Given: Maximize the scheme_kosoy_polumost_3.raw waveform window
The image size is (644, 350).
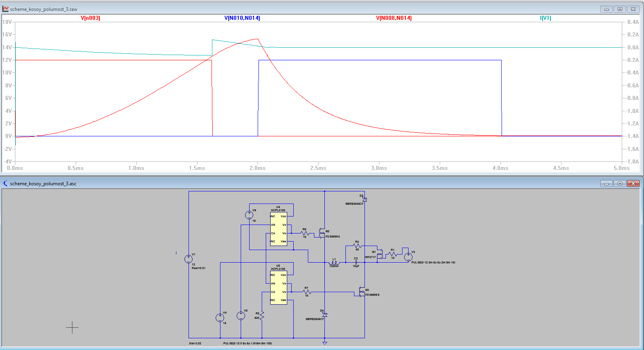Looking at the screenshot, I should [x=620, y=9].
